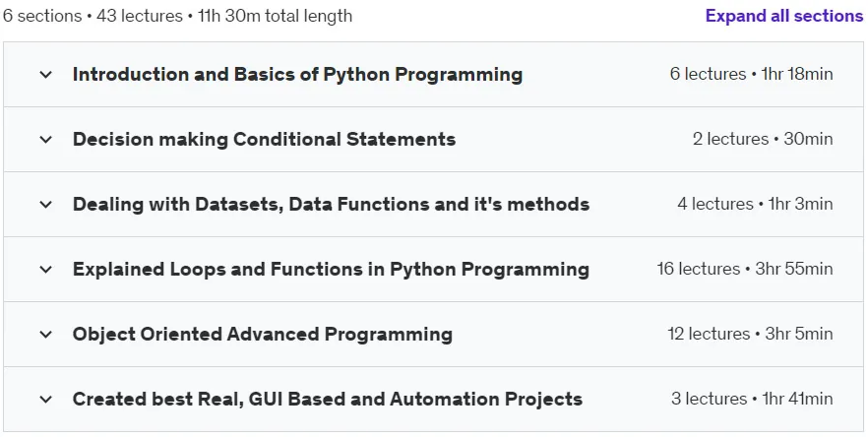Click the Expand all sections link
Screen dimensions: 868x437
783,16
